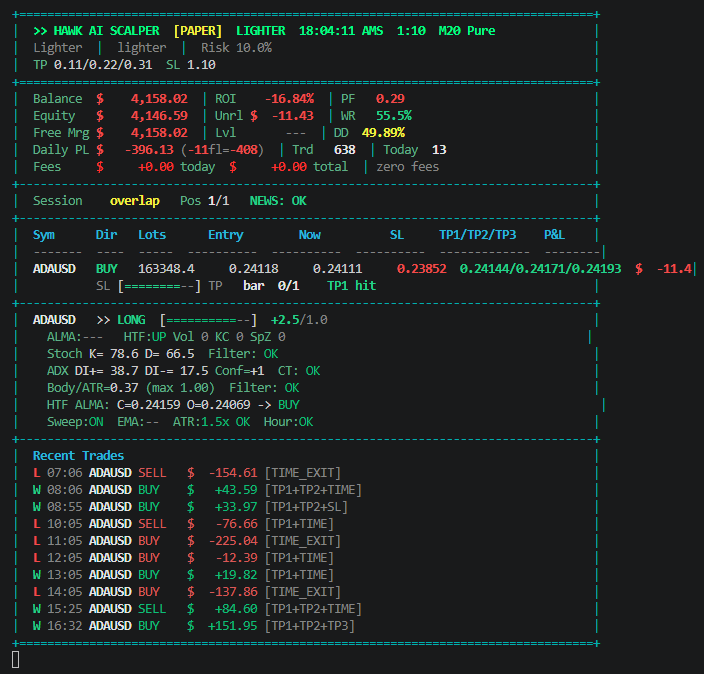704x674 pixels.
Task: Click the WR value 55.5%
Action: click(394, 116)
